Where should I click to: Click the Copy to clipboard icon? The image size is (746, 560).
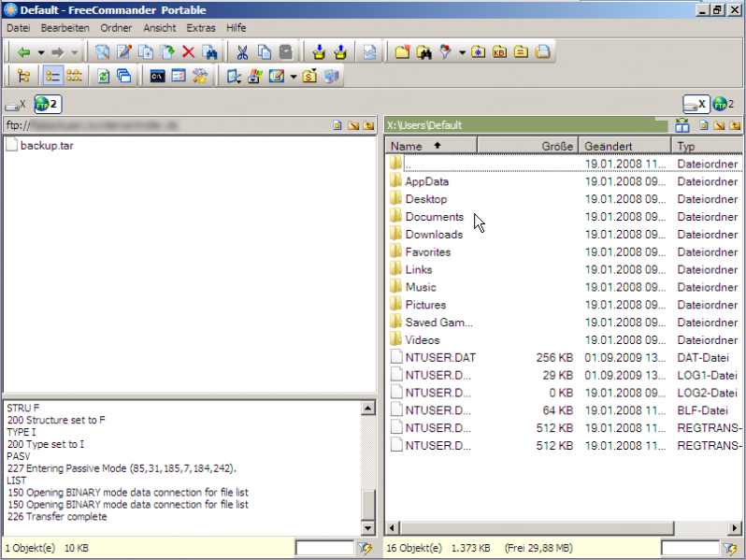[x=264, y=51]
